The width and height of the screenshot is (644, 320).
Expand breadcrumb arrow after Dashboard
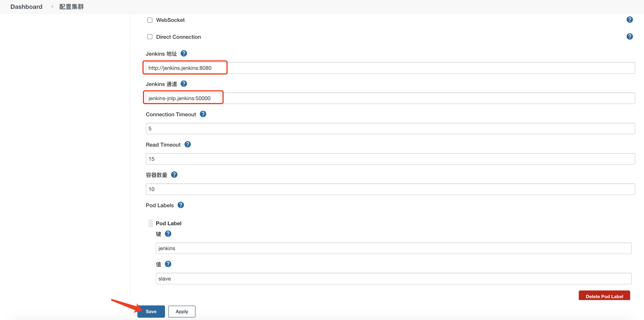coord(52,7)
